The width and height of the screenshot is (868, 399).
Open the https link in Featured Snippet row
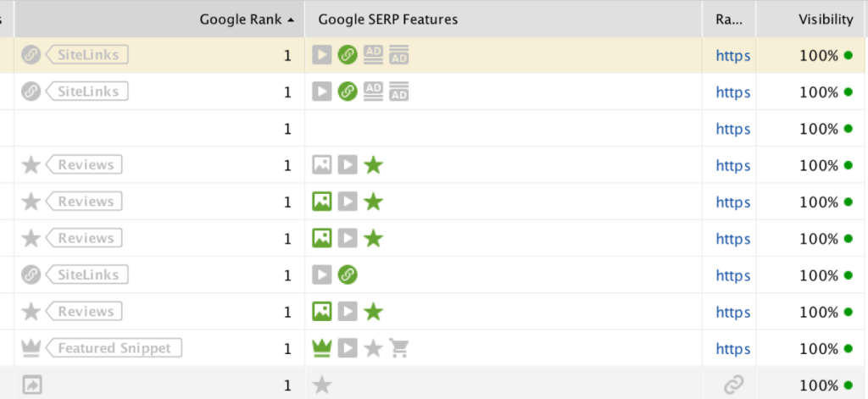click(x=733, y=349)
